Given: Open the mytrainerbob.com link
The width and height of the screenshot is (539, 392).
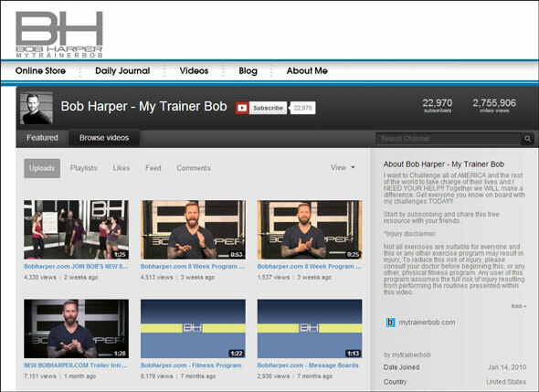Looking at the screenshot, I should coord(427,323).
